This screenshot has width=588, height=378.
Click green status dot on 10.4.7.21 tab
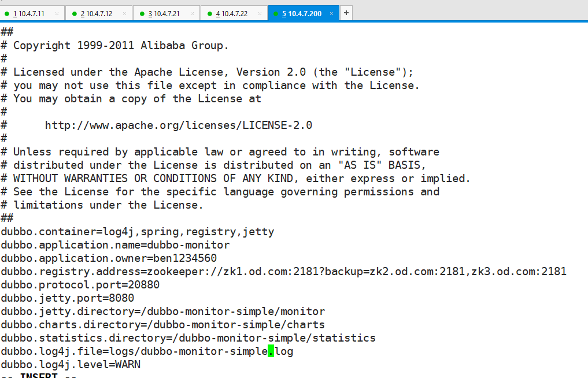(x=142, y=13)
